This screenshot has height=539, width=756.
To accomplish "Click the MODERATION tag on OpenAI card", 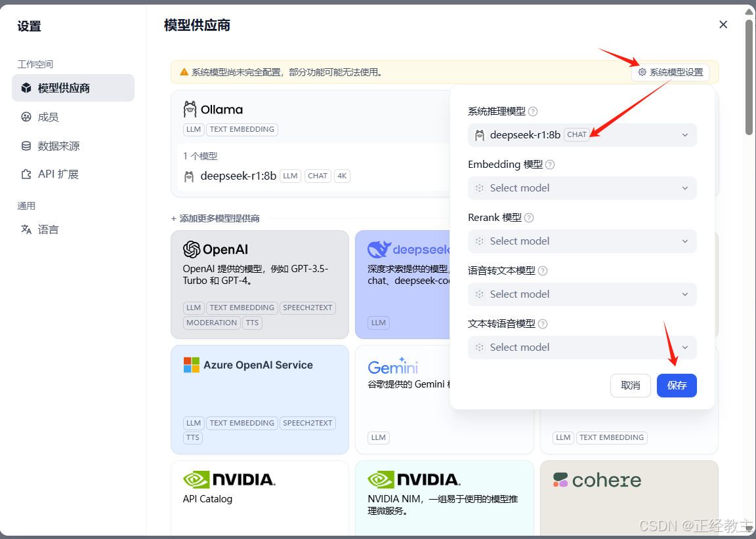I will [212, 323].
